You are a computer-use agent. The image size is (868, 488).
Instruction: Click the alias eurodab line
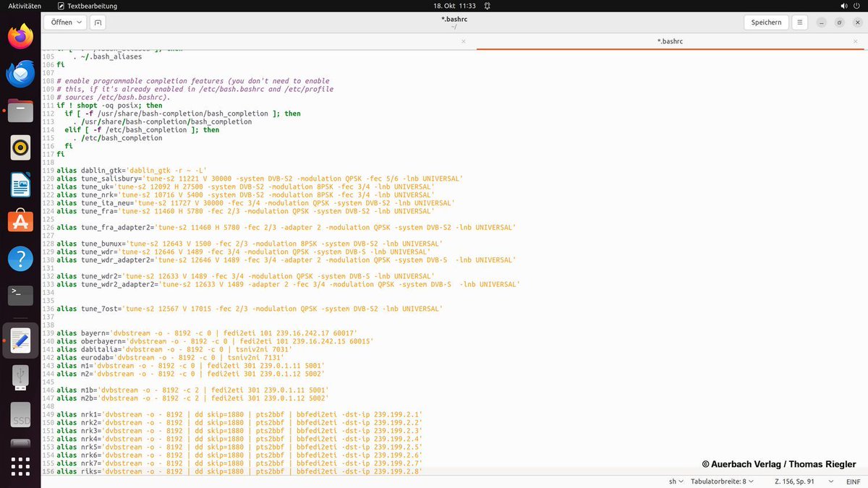coord(170,357)
